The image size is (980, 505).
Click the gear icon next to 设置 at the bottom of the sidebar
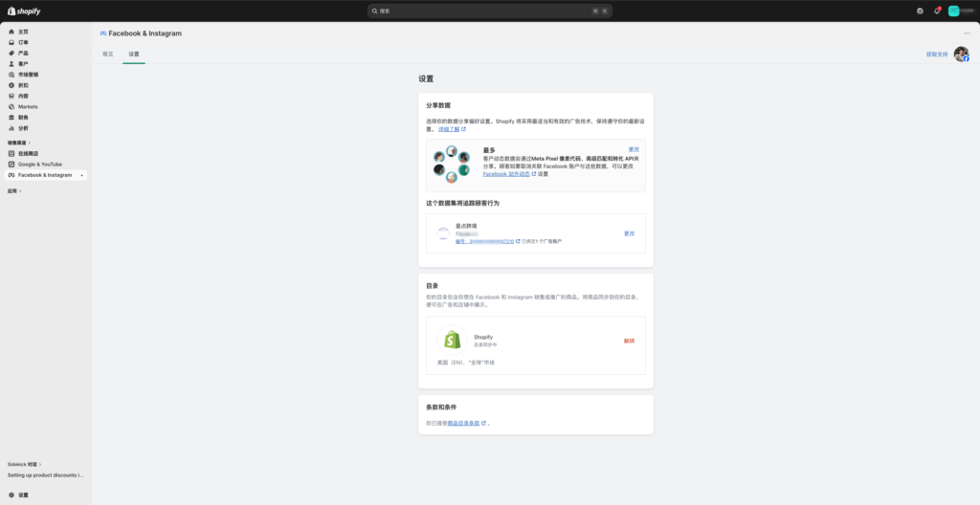pos(11,495)
